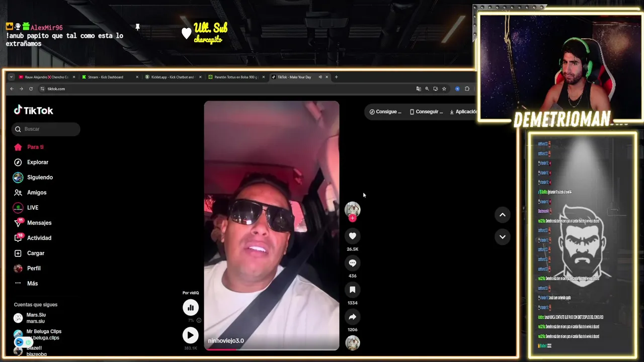Switch to Rauw Alejandro browser tab

(x=46, y=77)
